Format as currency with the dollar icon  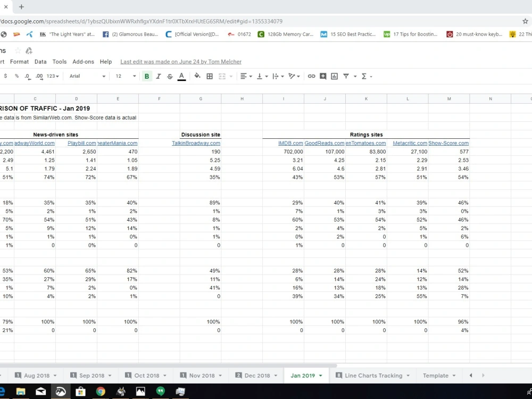[x=5, y=76]
